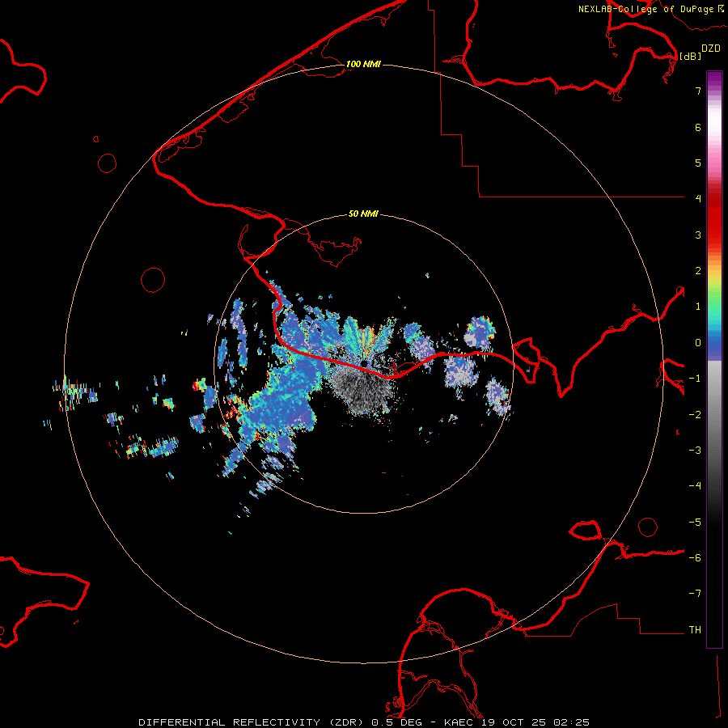This screenshot has height=728, width=728.
Task: Click the -1 dB scale tick label
Action: coord(695,379)
